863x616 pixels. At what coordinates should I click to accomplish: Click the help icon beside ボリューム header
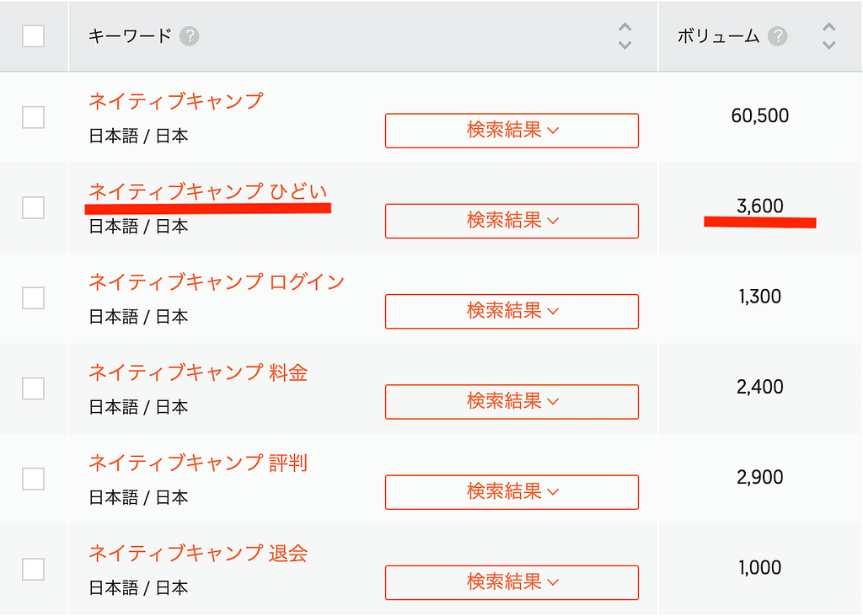[x=778, y=36]
